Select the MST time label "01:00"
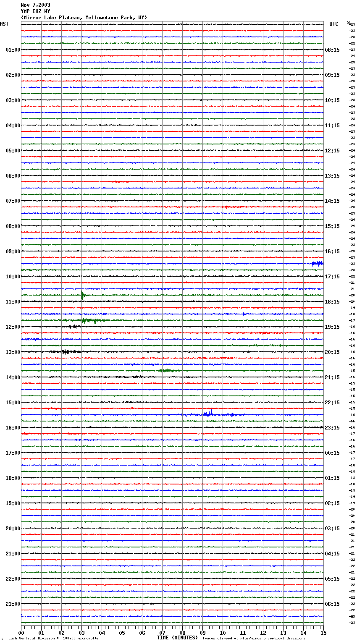Viewport: 357px width, 644px height. [13, 50]
